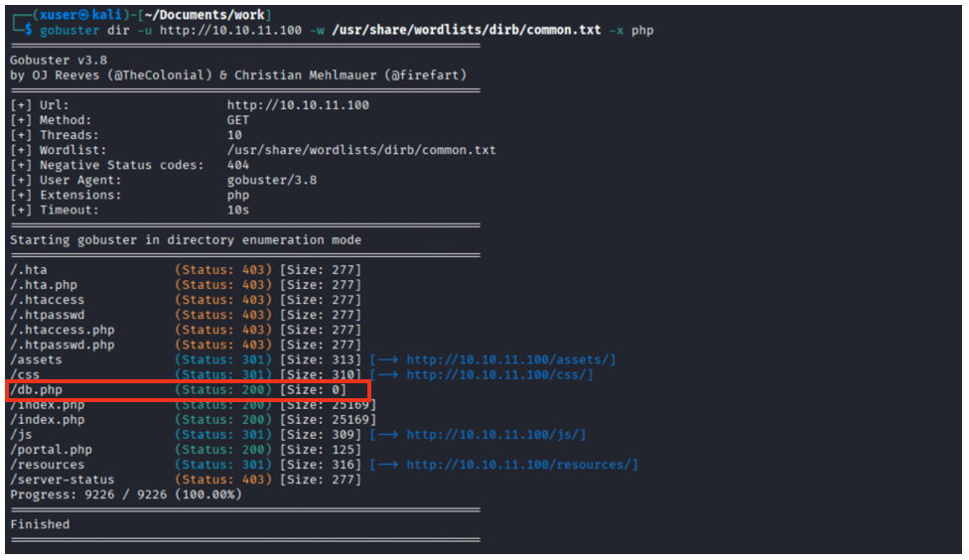Viewport: 969px width, 560px height.
Task: Click the http://10.10.11.100/assets/ redirect link
Action: click(x=510, y=359)
